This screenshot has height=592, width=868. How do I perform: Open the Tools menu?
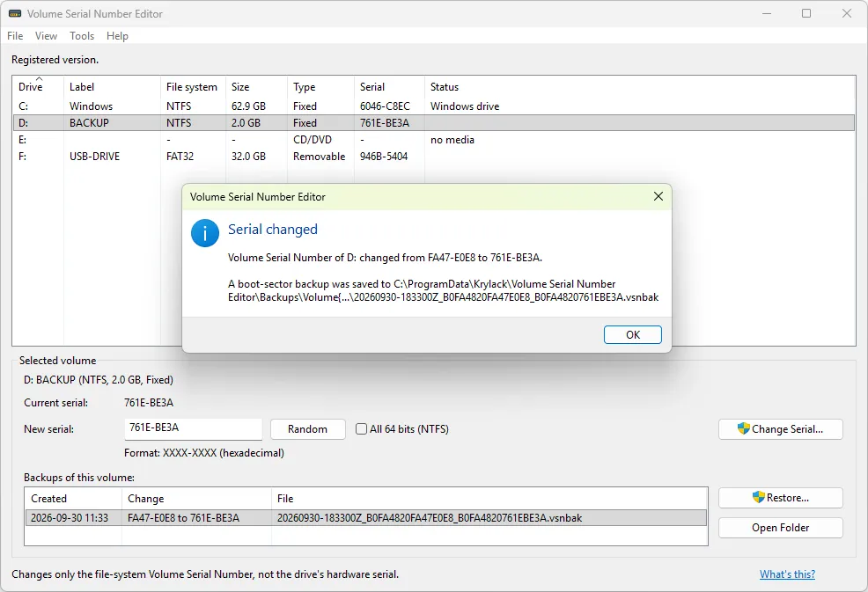82,36
